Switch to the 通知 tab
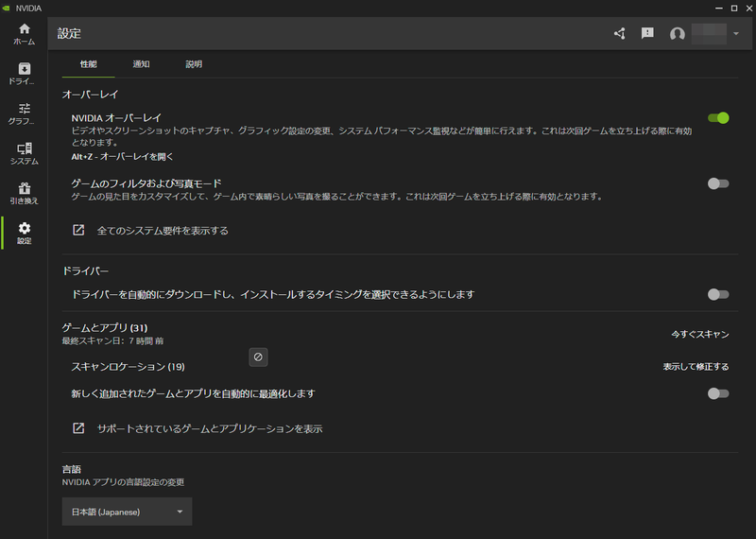 (x=141, y=64)
